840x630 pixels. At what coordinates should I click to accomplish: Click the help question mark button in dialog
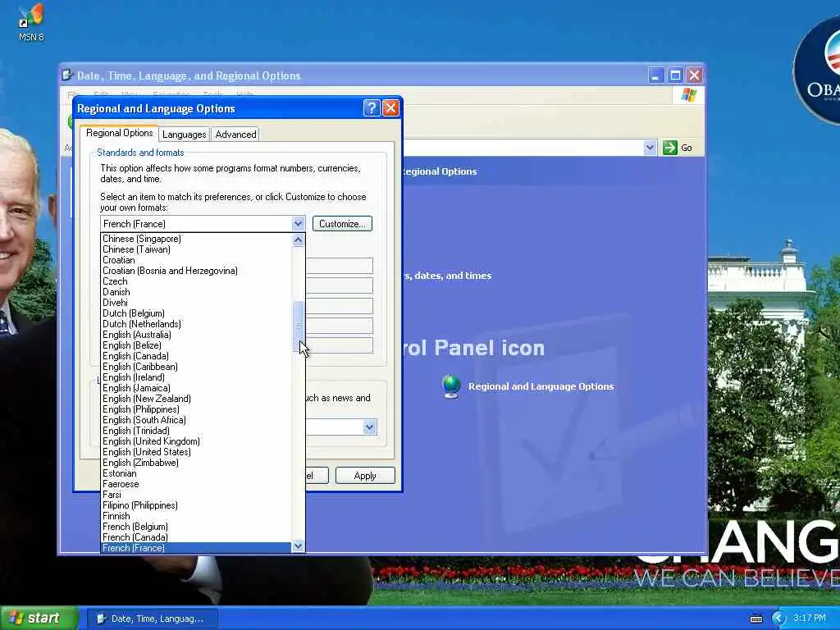point(372,108)
